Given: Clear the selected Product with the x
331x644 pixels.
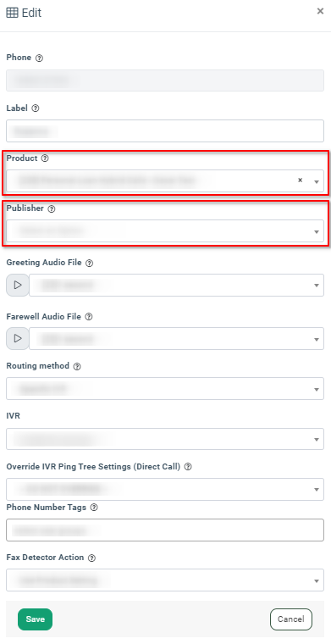Looking at the screenshot, I should coord(301,180).
